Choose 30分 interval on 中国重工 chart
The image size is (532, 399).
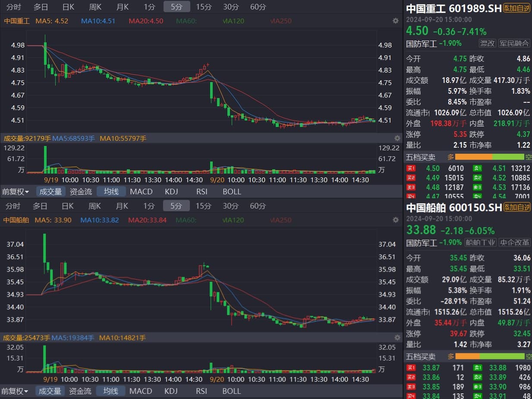point(231,7)
